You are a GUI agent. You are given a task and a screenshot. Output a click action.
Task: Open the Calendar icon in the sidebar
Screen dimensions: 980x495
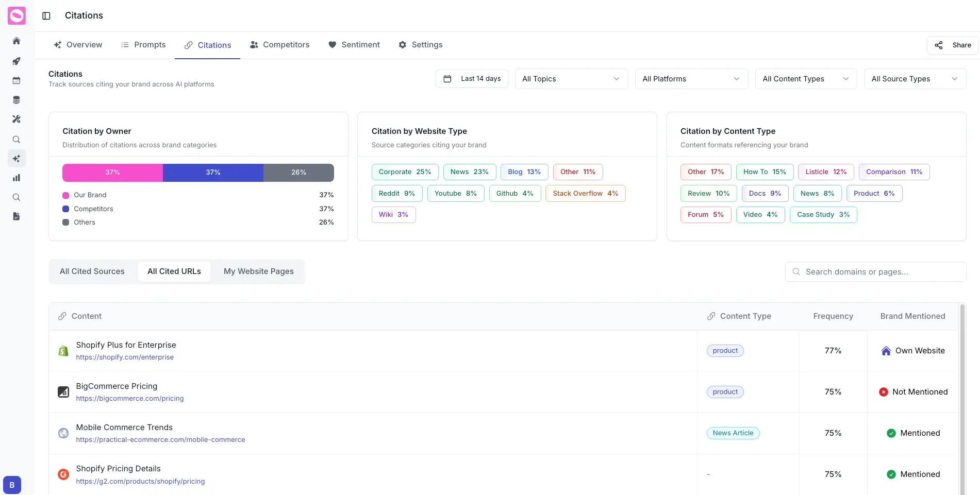click(x=16, y=80)
